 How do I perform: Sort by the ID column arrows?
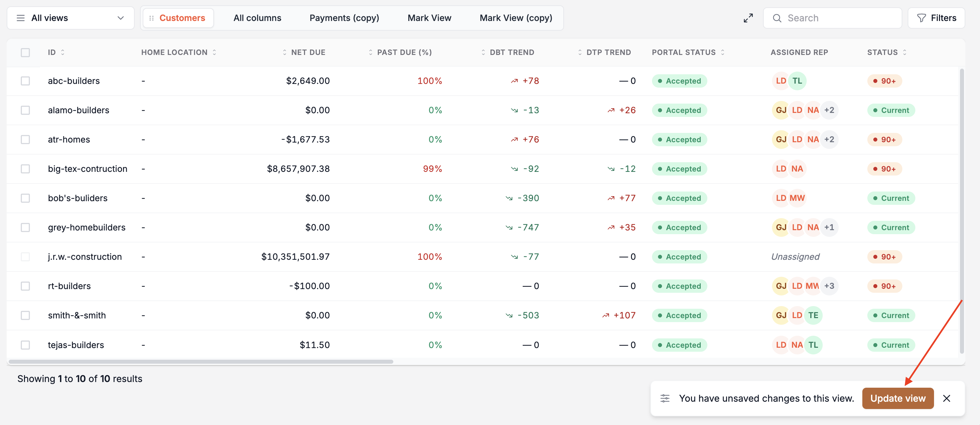click(63, 53)
